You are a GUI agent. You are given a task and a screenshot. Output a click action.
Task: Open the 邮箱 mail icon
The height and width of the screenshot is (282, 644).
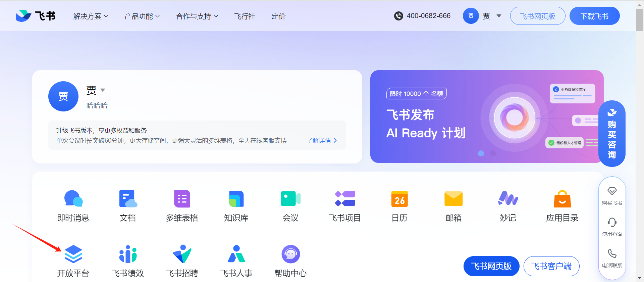point(453,199)
